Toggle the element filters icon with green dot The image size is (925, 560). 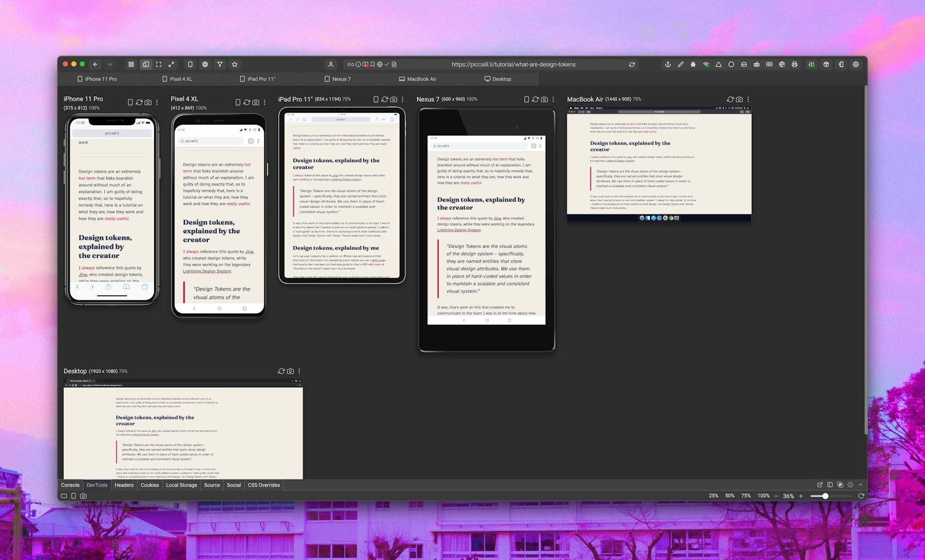[x=812, y=64]
